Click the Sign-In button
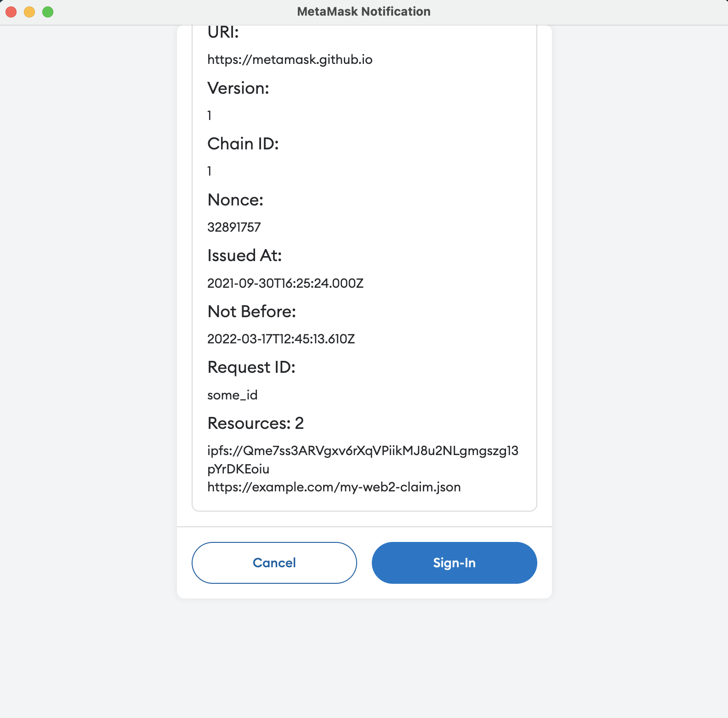The height and width of the screenshot is (718, 728). (454, 563)
